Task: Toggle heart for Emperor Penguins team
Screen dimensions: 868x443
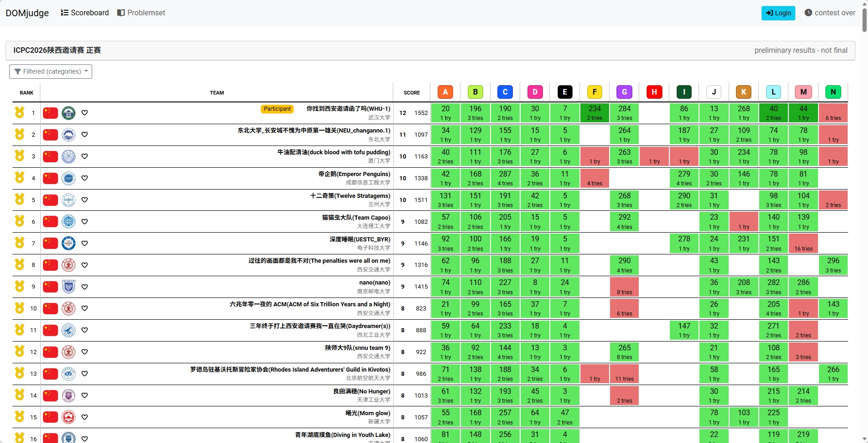Action: point(84,178)
